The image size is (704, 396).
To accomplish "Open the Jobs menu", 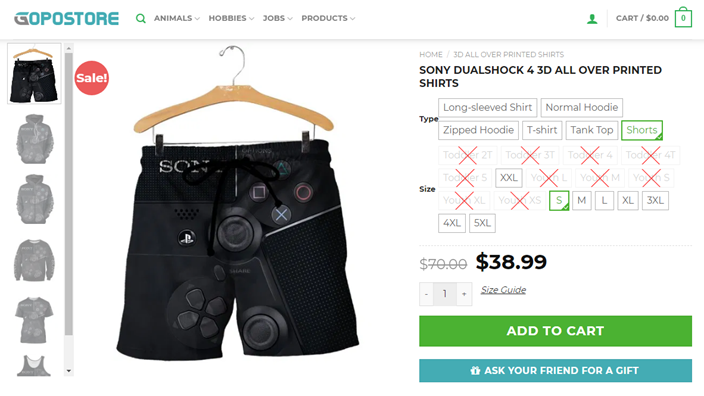I will coord(277,18).
